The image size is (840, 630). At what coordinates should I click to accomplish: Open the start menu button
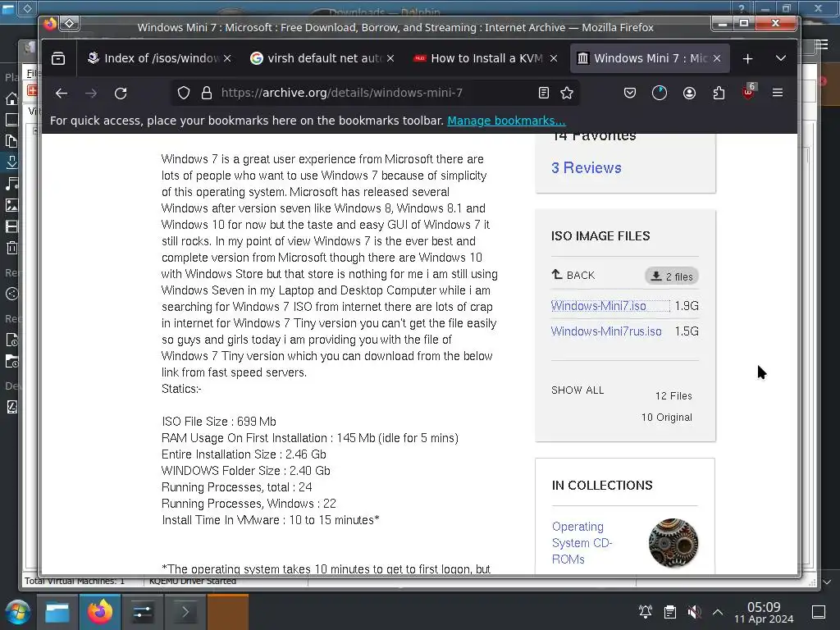18,612
